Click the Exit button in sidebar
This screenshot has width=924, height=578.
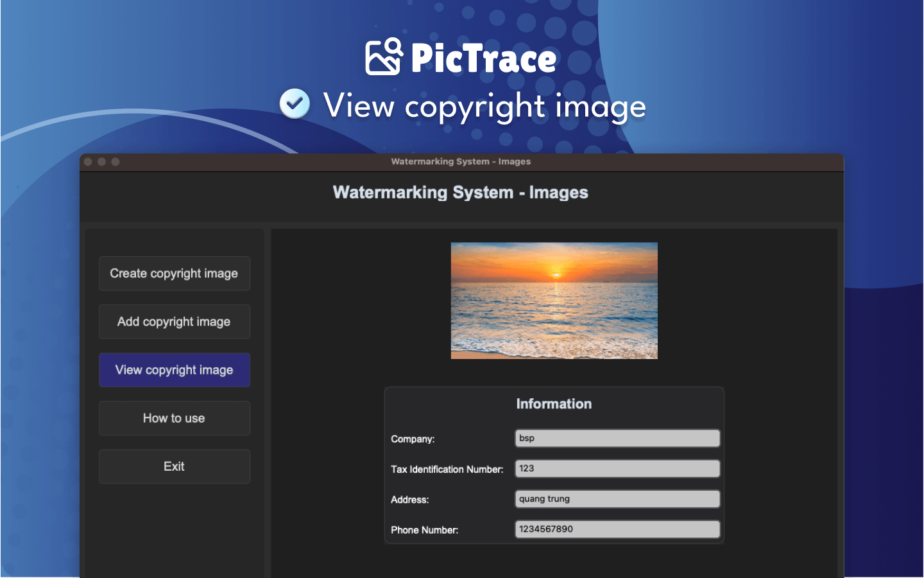tap(174, 466)
